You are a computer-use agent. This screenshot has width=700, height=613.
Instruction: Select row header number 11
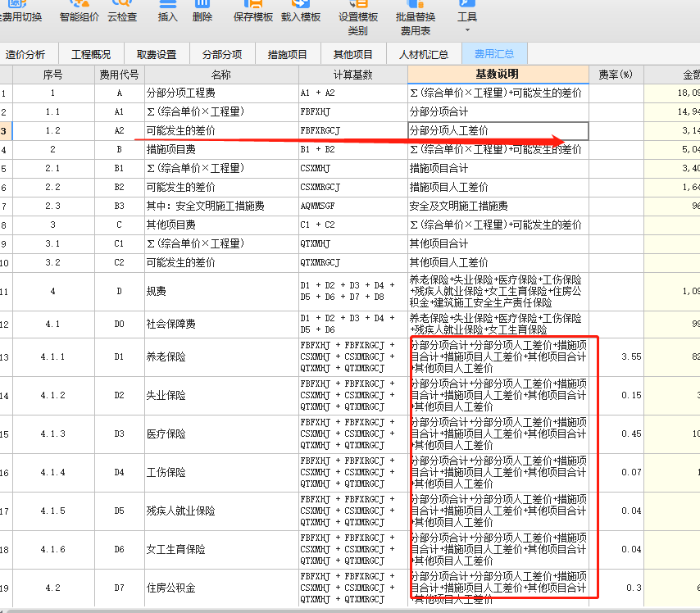[6, 292]
